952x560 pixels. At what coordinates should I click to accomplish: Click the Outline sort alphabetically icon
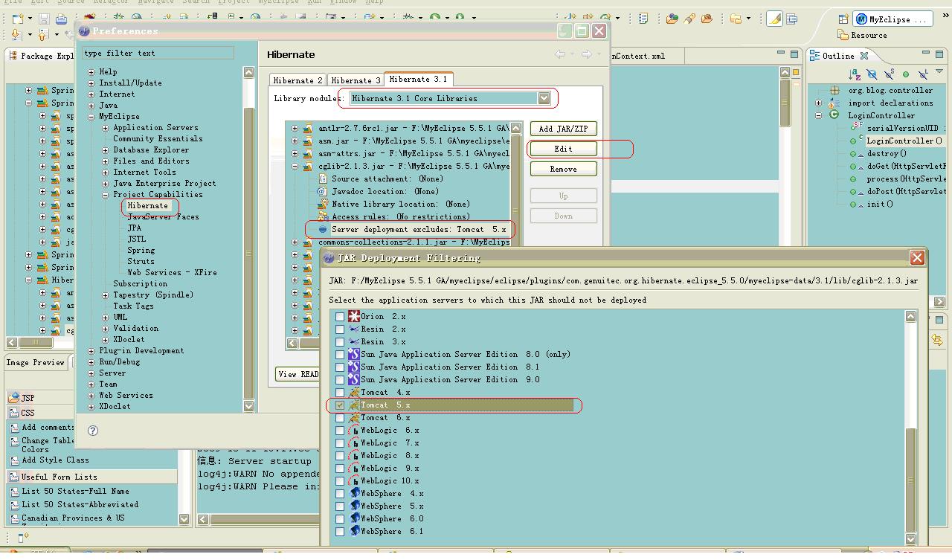(855, 74)
